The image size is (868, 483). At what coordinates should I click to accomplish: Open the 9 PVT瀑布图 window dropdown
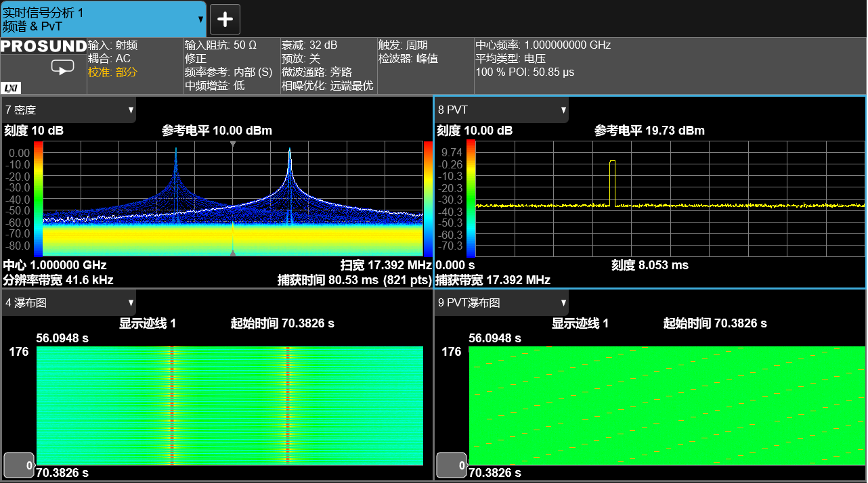[563, 303]
